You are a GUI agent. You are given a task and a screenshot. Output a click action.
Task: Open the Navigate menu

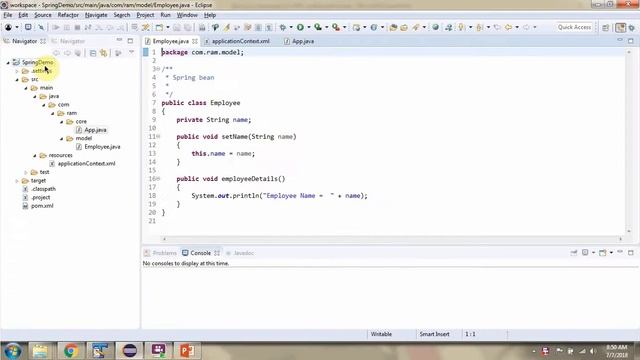click(96, 15)
